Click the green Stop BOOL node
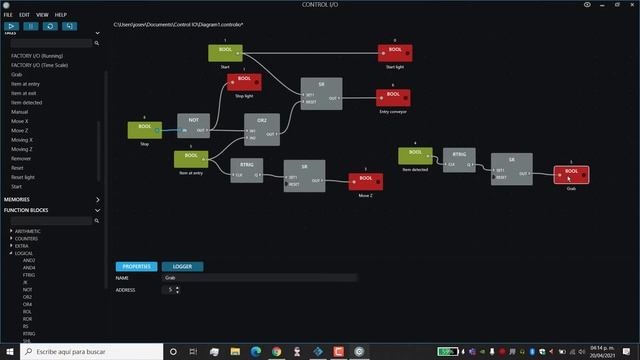The height and width of the screenshot is (360, 640). coord(145,130)
